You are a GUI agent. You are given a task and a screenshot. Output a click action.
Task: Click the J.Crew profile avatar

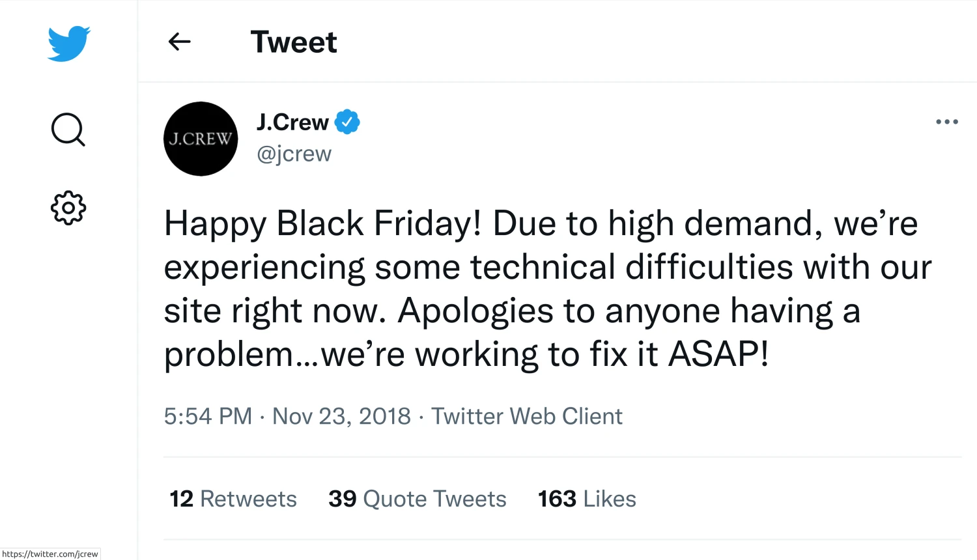201,139
